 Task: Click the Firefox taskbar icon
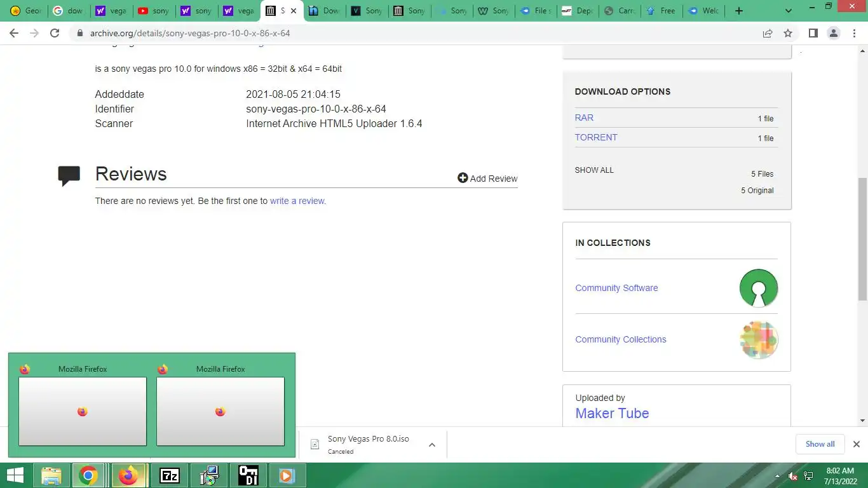point(129,475)
